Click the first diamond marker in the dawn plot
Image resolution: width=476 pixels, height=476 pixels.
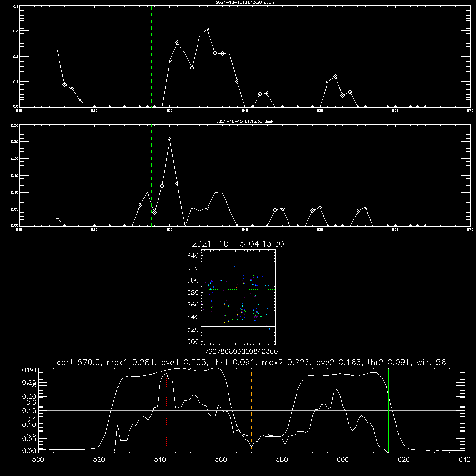(57, 48)
